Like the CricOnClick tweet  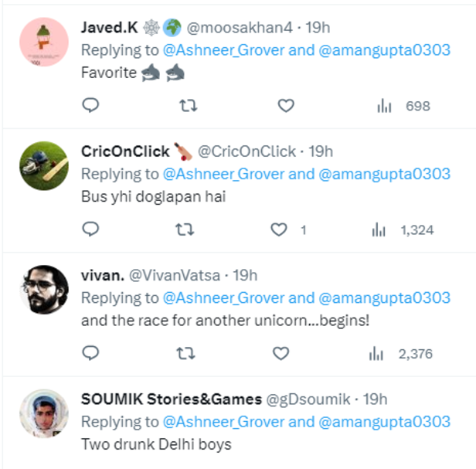tap(280, 229)
